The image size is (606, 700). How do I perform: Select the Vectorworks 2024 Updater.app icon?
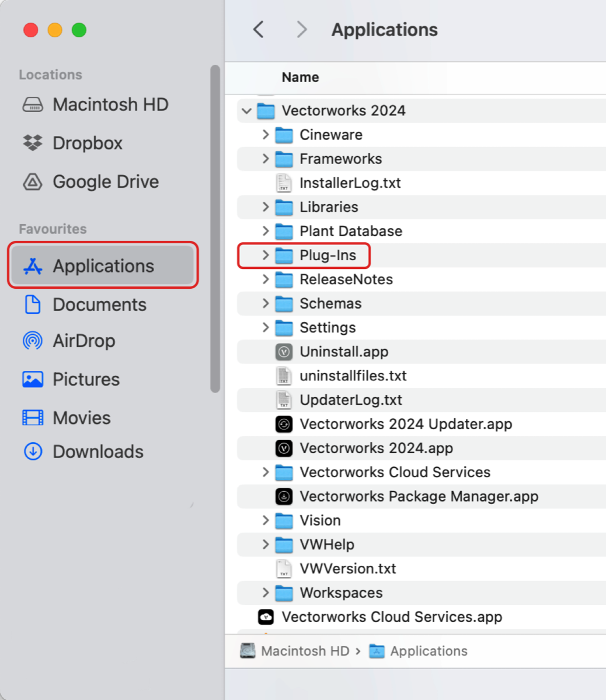click(x=284, y=424)
